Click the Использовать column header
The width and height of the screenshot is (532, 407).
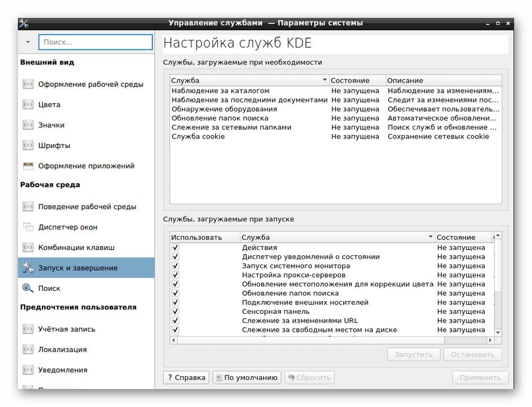(205, 237)
